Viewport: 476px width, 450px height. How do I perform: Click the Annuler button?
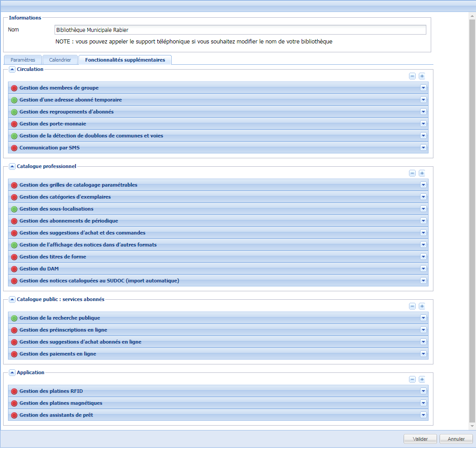[x=456, y=438]
